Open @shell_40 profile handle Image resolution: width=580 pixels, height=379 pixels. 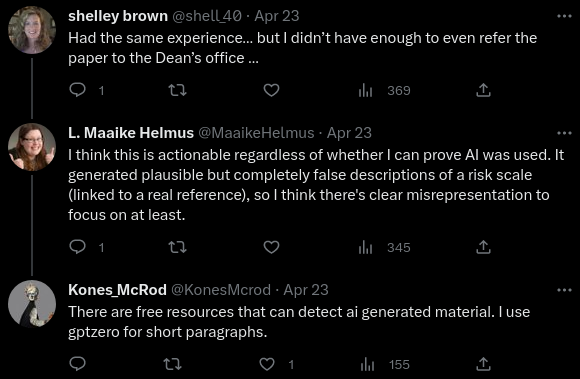coord(207,16)
